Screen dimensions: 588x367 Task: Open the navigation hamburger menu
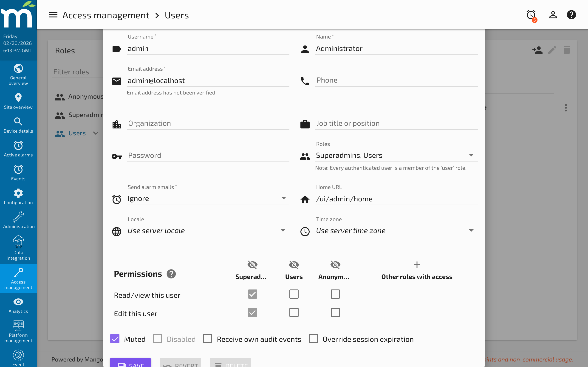tap(53, 15)
